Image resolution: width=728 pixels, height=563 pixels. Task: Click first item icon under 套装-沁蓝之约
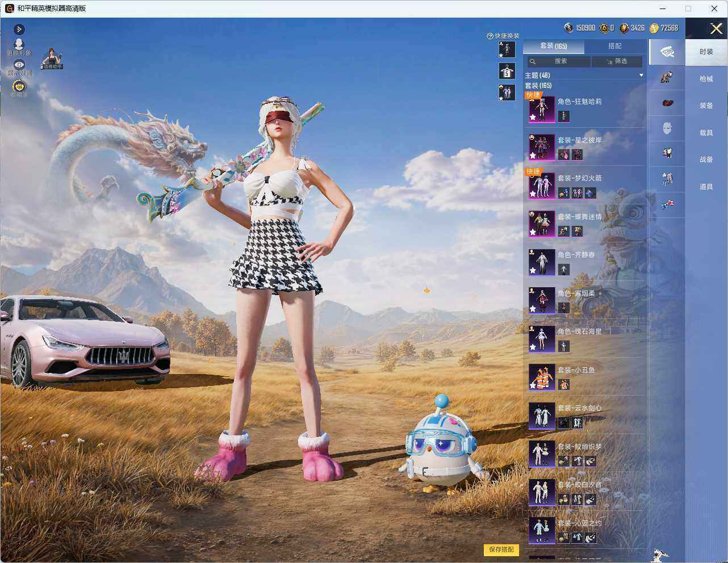[x=563, y=537]
